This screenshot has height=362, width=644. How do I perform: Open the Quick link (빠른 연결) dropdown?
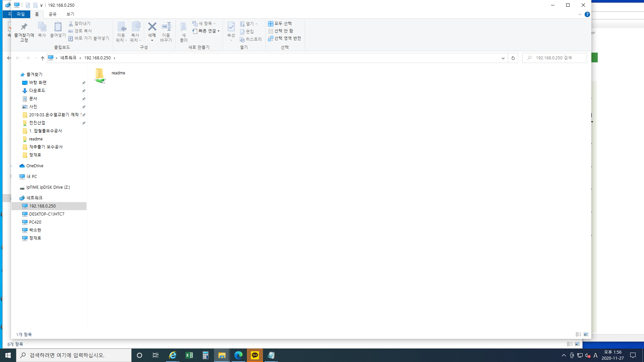click(x=206, y=31)
